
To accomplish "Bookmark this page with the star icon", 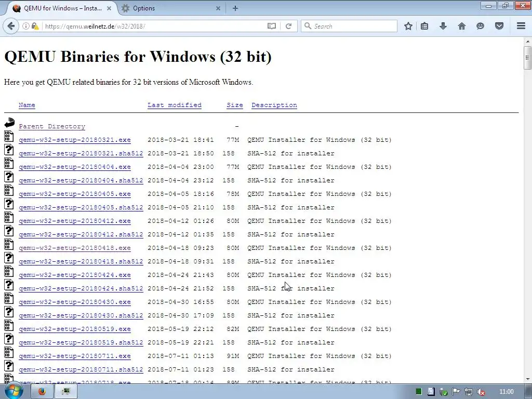I will (x=408, y=26).
